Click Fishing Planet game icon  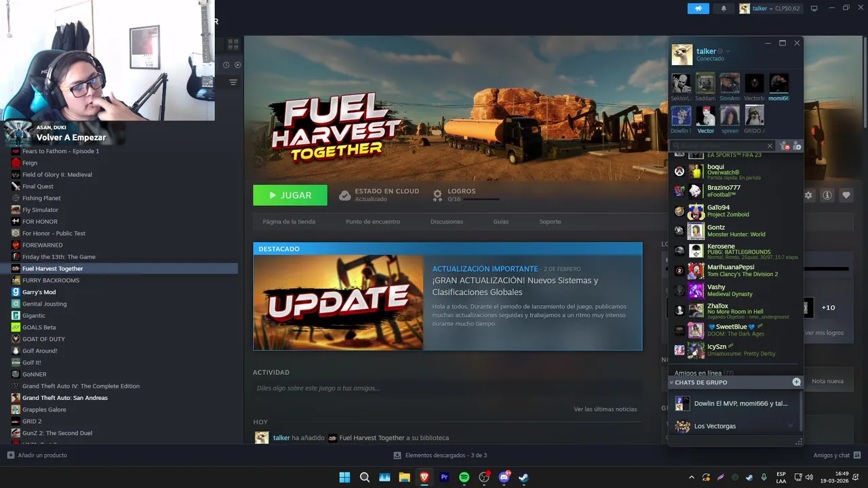coord(16,198)
